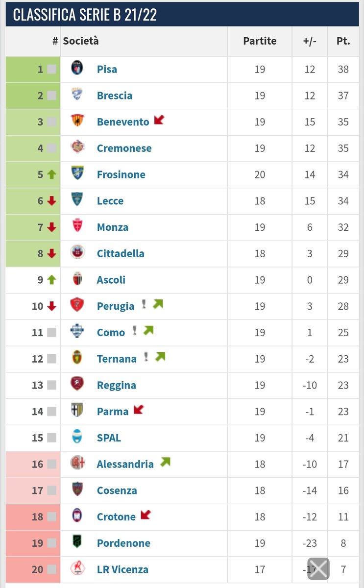364x588 pixels.
Task: Open the Reggina club link
Action: point(117,385)
